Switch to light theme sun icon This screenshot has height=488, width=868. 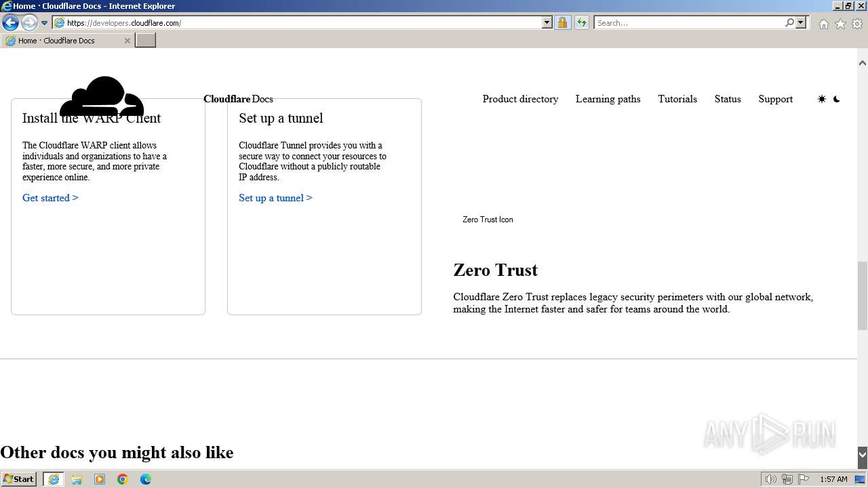pos(821,99)
